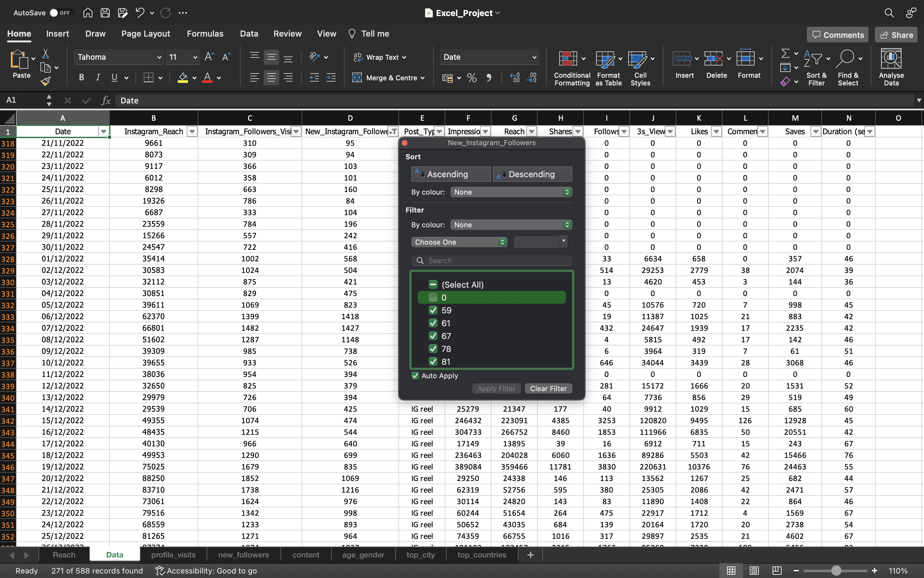This screenshot has height=578, width=924.
Task: Uncheck the 67 value checkbox
Action: pyautogui.click(x=432, y=336)
